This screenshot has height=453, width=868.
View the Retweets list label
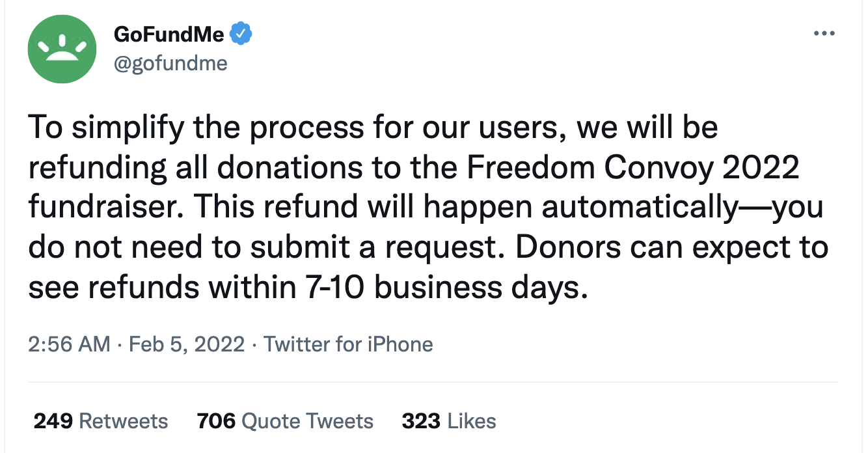[x=123, y=421]
